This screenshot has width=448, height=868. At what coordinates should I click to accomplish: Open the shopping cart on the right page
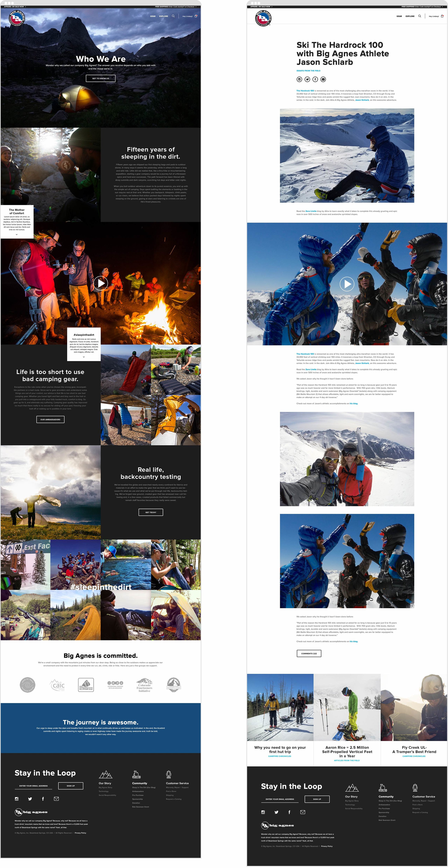tap(442, 16)
